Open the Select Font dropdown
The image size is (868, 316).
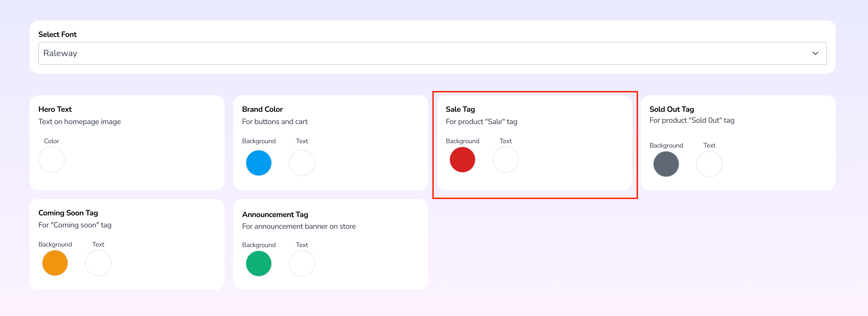click(432, 53)
